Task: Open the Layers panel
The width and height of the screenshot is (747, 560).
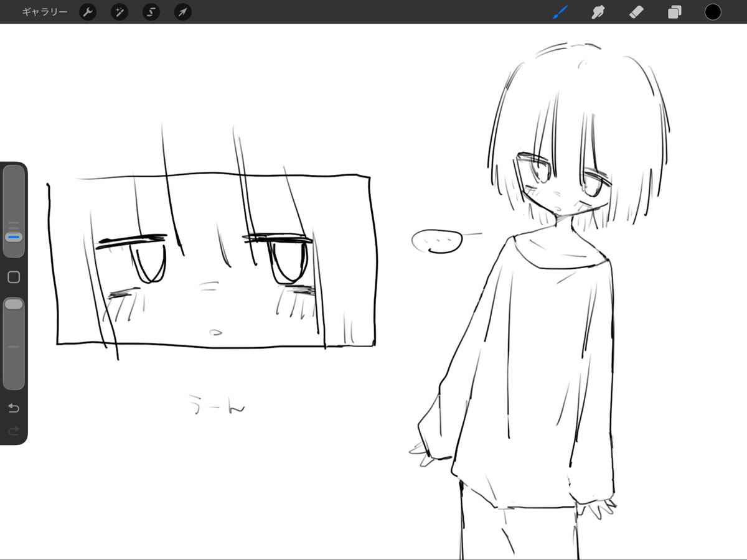Action: [x=675, y=12]
